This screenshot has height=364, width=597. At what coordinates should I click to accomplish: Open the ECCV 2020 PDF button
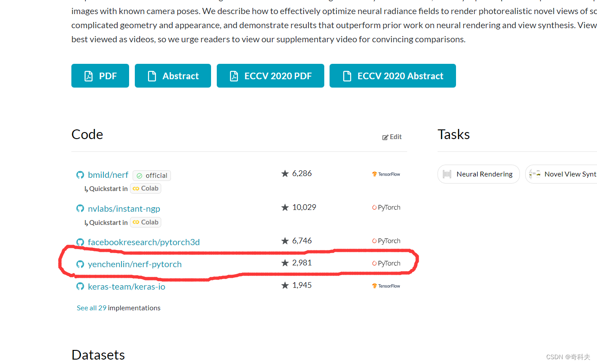pos(271,76)
